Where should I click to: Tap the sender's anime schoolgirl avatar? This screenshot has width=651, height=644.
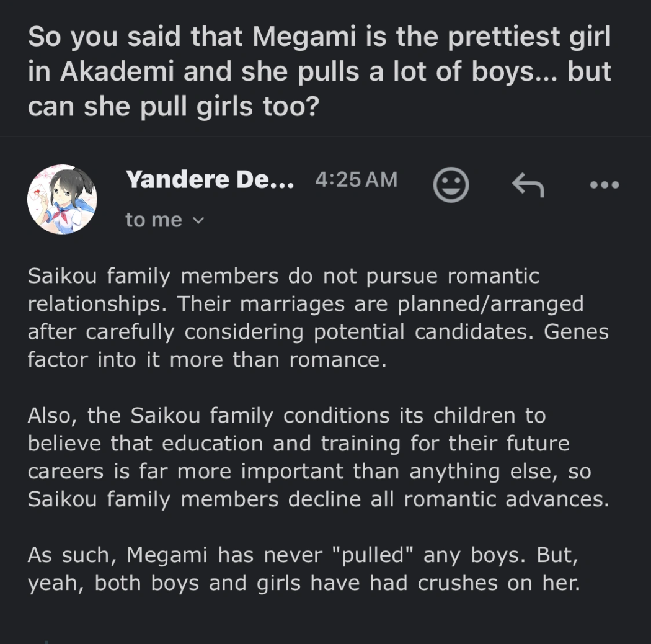click(x=62, y=199)
